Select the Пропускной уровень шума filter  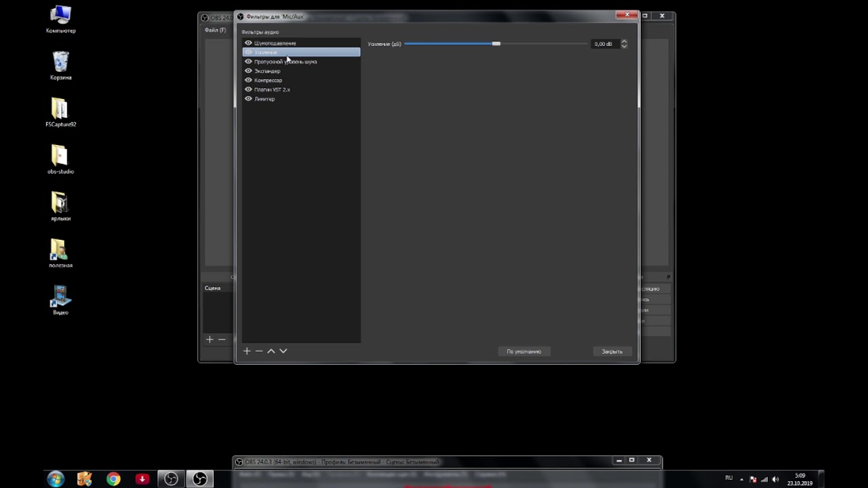(285, 62)
